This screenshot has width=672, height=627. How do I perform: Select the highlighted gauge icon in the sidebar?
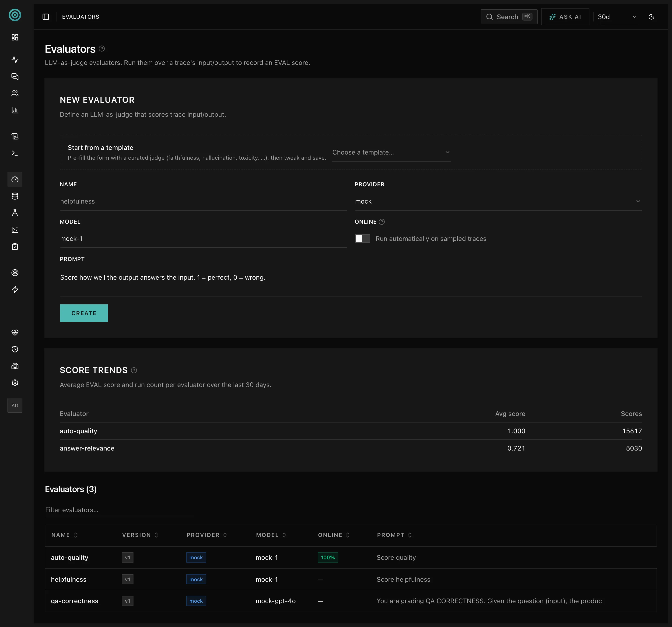click(15, 179)
